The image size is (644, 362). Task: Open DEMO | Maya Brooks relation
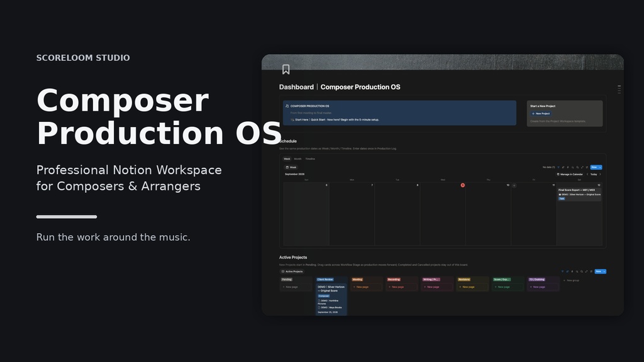tap(330, 307)
